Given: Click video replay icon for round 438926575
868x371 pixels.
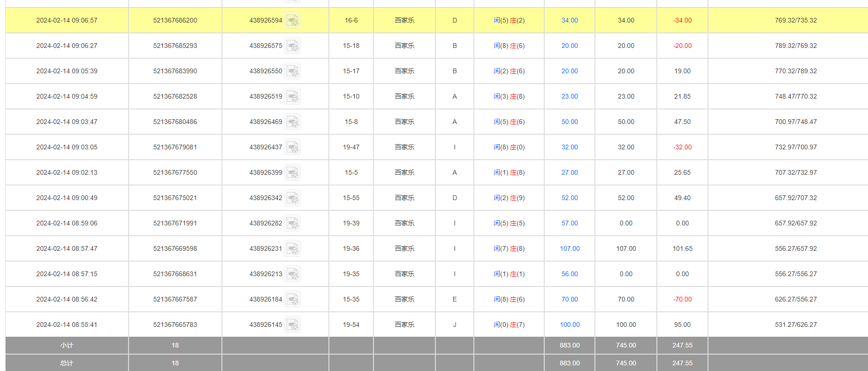Looking at the screenshot, I should point(292,46).
